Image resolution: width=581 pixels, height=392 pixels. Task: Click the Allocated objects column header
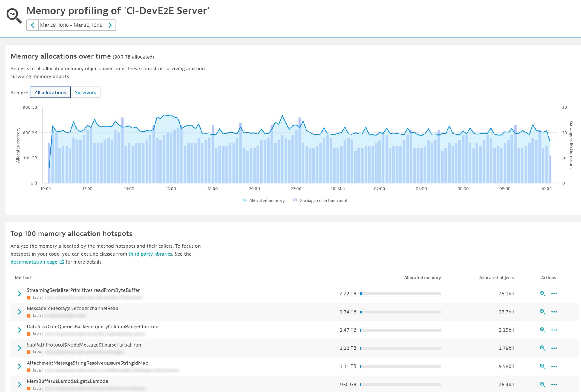(496, 278)
